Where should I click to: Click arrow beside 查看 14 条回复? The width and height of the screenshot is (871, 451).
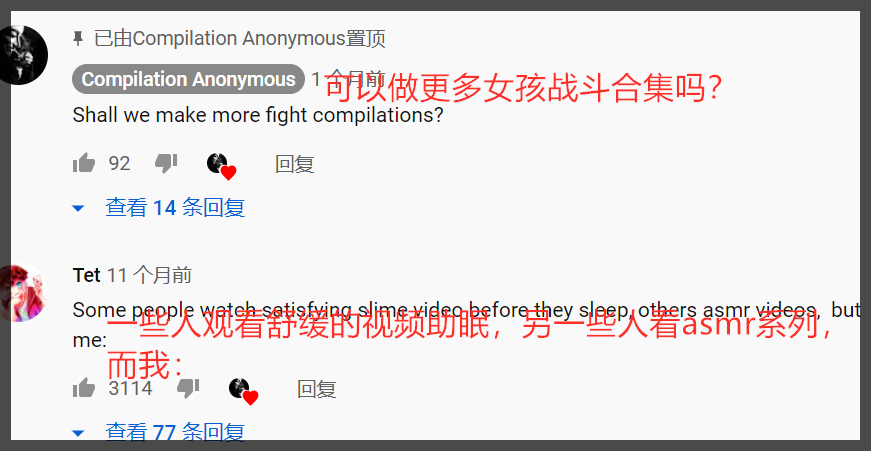click(x=78, y=209)
